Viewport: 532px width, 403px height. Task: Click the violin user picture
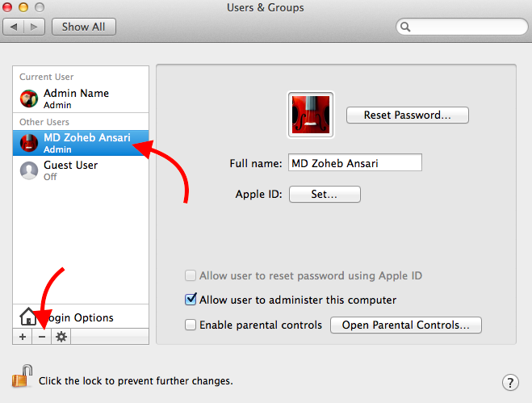tap(310, 115)
